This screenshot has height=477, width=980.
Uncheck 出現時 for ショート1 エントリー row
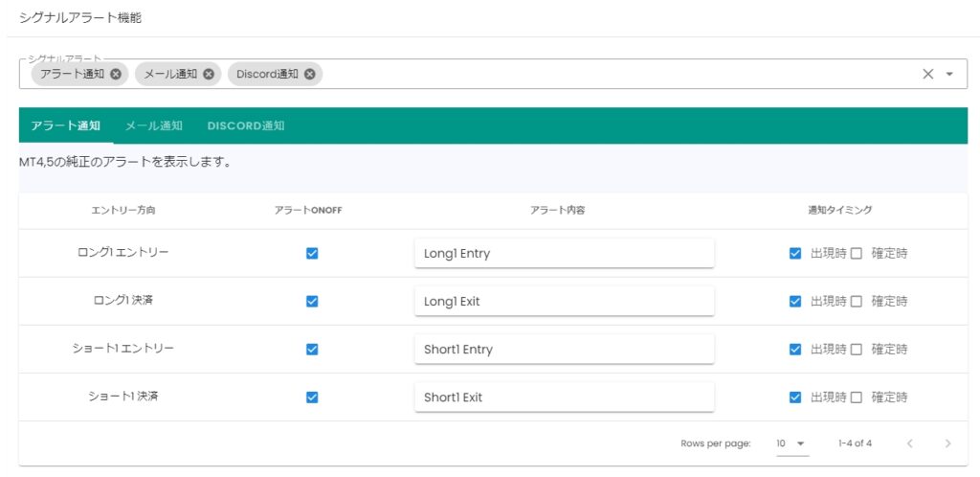click(x=795, y=350)
